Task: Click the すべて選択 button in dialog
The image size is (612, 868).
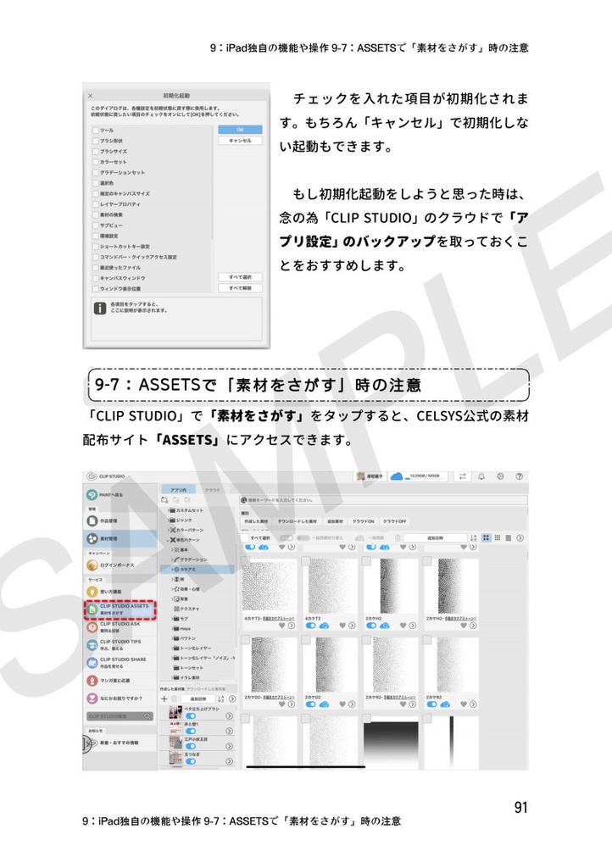Action: pyautogui.click(x=240, y=277)
